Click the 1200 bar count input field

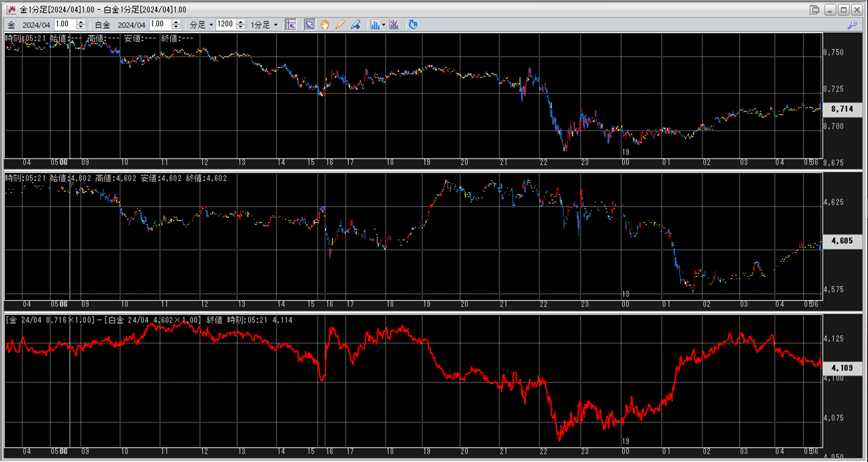point(226,24)
